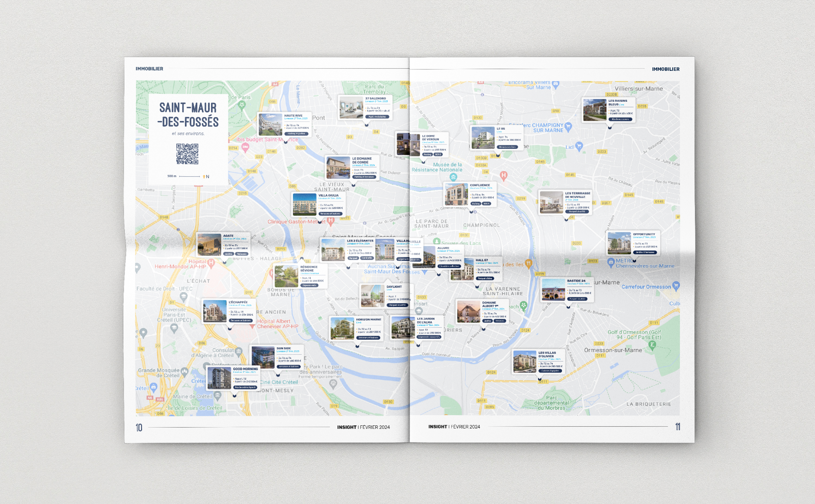Open the AGATE property photo
This screenshot has width=815, height=504.
pyautogui.click(x=209, y=245)
